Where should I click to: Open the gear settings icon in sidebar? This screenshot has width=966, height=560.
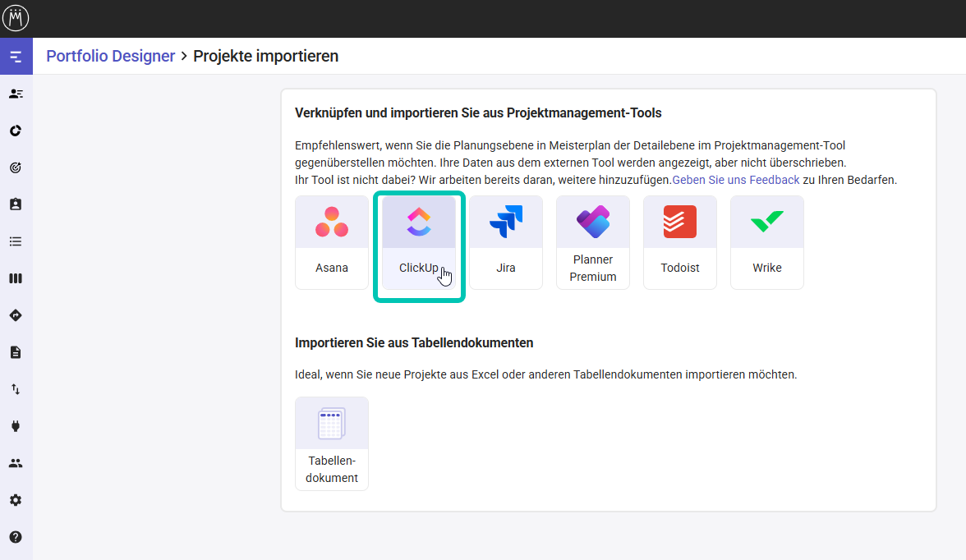tap(16, 500)
